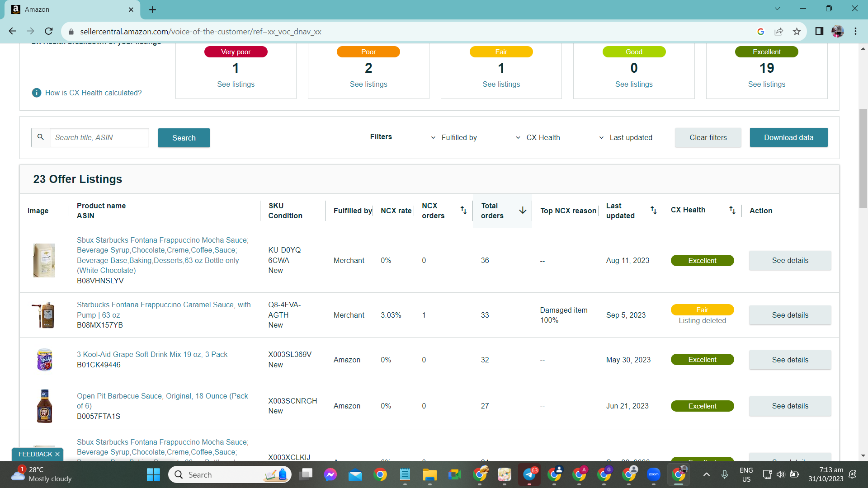Open the Open Pit Barbecue Sauce thumbnail
Screen dimensions: 868x488
44,406
